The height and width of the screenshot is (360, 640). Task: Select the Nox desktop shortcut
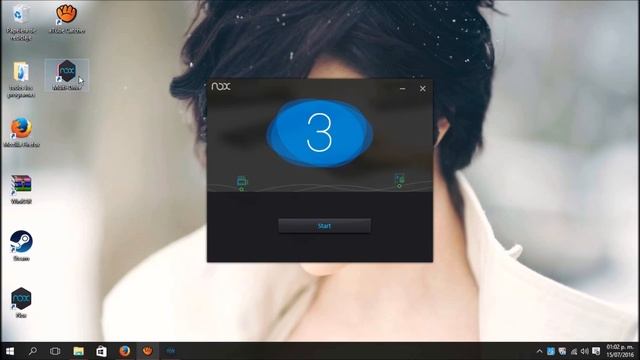(21, 302)
